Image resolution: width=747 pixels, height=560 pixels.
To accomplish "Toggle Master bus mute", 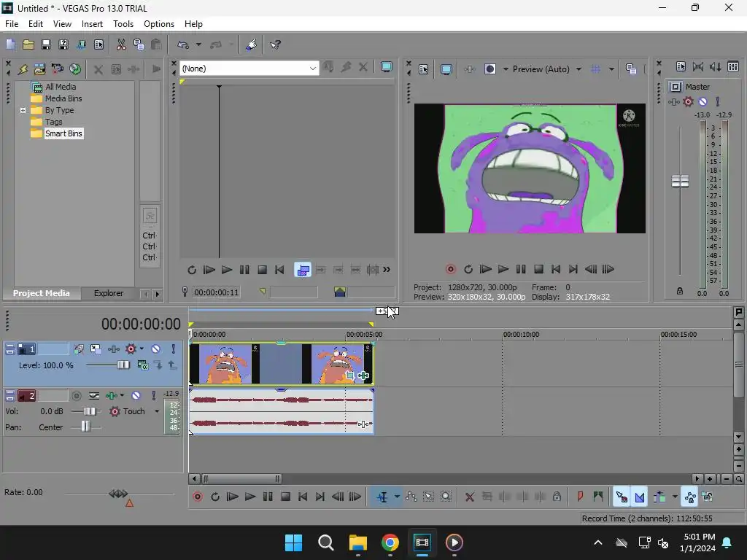I will [x=703, y=101].
